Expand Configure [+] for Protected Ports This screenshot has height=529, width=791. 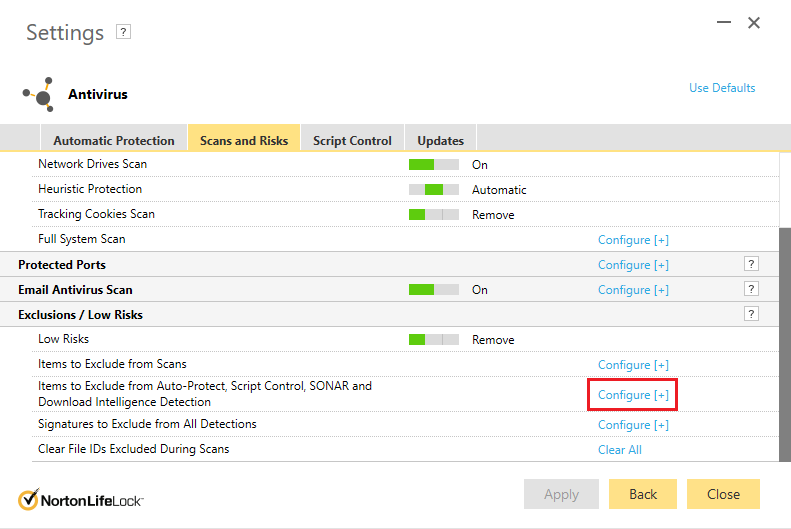click(x=633, y=265)
